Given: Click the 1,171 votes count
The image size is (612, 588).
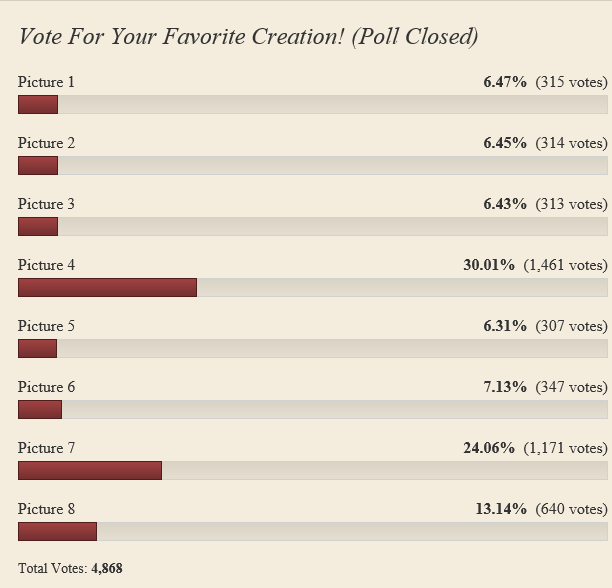Looking at the screenshot, I should [566, 448].
